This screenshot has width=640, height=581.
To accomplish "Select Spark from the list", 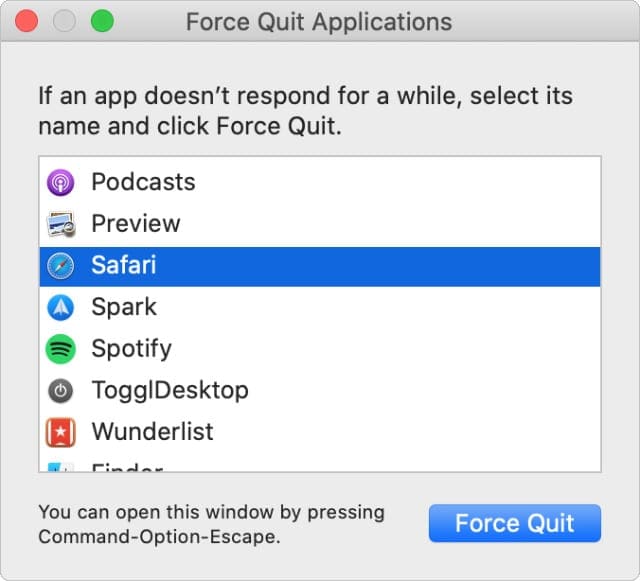I will click(124, 307).
